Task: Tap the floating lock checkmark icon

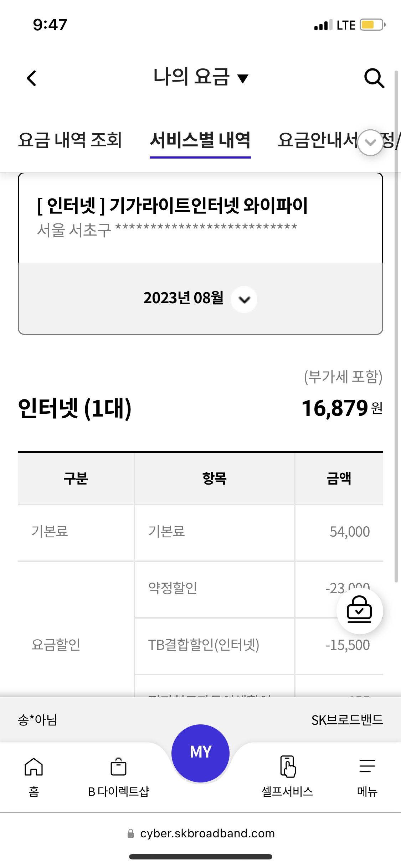Action: click(x=359, y=610)
